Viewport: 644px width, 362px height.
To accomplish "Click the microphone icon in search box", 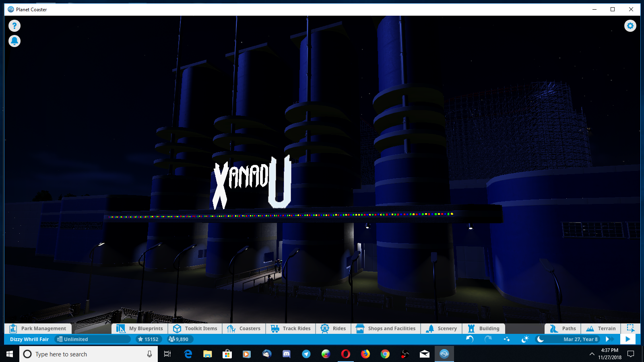I will click(x=149, y=354).
